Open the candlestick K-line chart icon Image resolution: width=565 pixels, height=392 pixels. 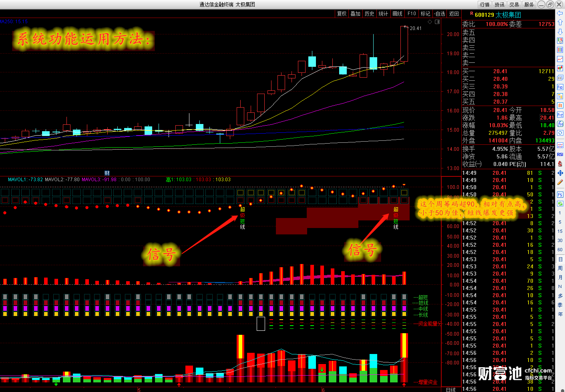560,68
